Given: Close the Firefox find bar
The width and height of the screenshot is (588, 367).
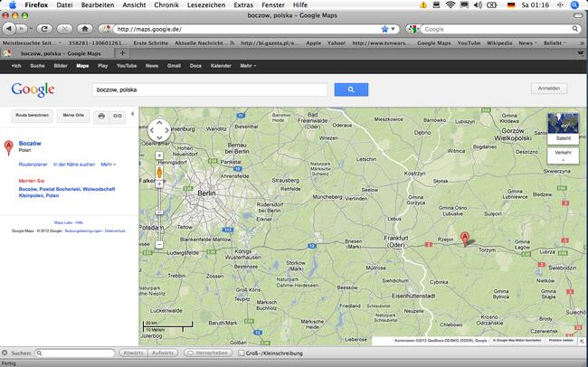Looking at the screenshot, I should (6, 353).
